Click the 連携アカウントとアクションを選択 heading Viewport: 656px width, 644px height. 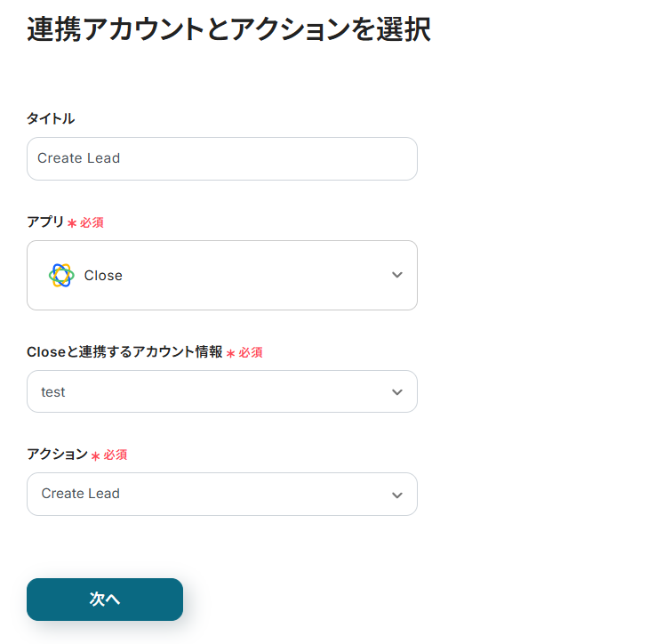[x=228, y=29]
